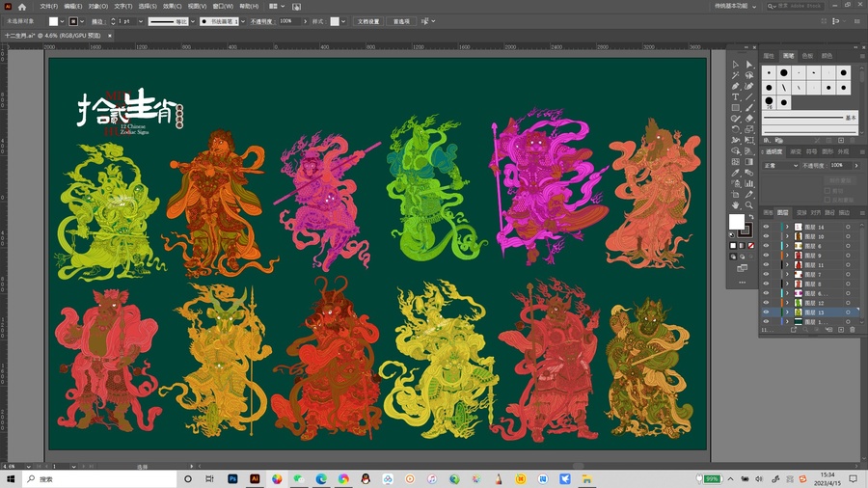Open Photoshop from the Windows taskbar
The width and height of the screenshot is (868, 488).
point(232,478)
